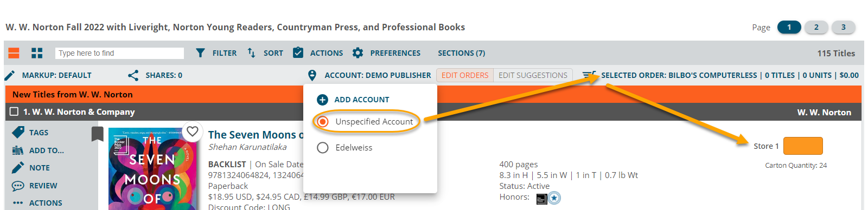
Task: Check the W. W. Norton & Company checkbox
Action: point(14,111)
